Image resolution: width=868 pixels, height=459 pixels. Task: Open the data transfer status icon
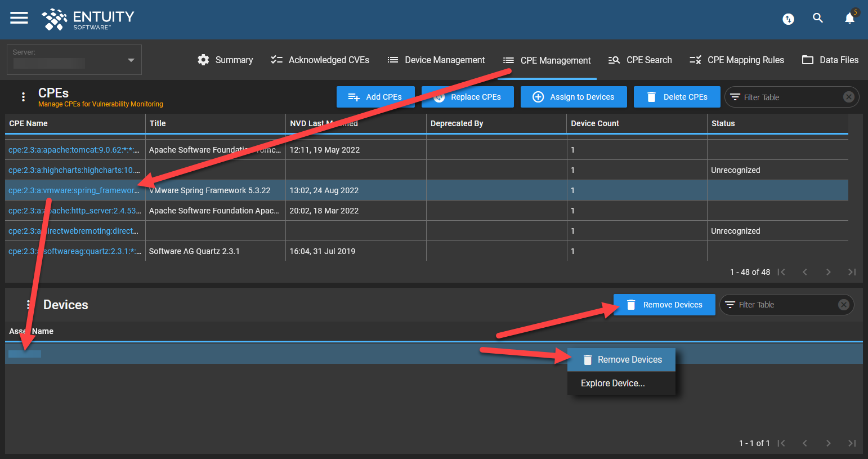coord(789,19)
